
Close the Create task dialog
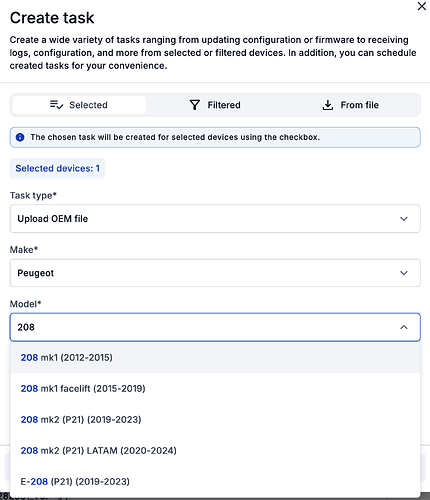(x=422, y=6)
